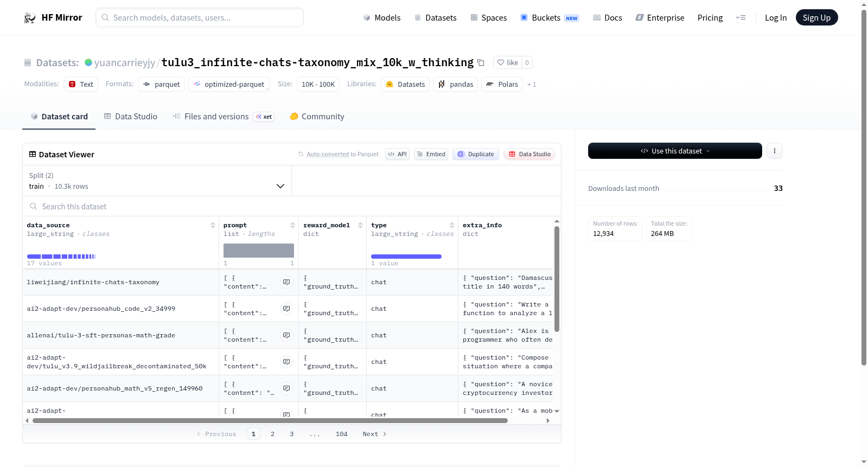Expand the Use this dataset dropdown

675,151
